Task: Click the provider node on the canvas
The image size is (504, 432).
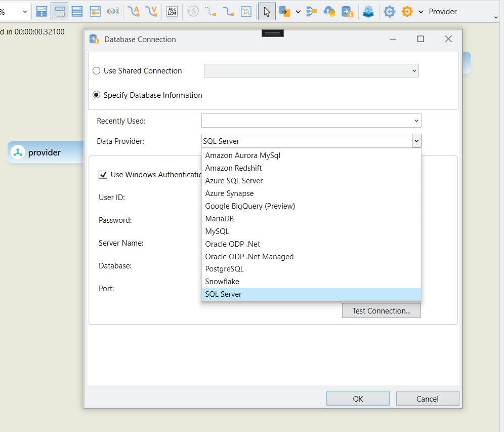Action: [x=45, y=152]
